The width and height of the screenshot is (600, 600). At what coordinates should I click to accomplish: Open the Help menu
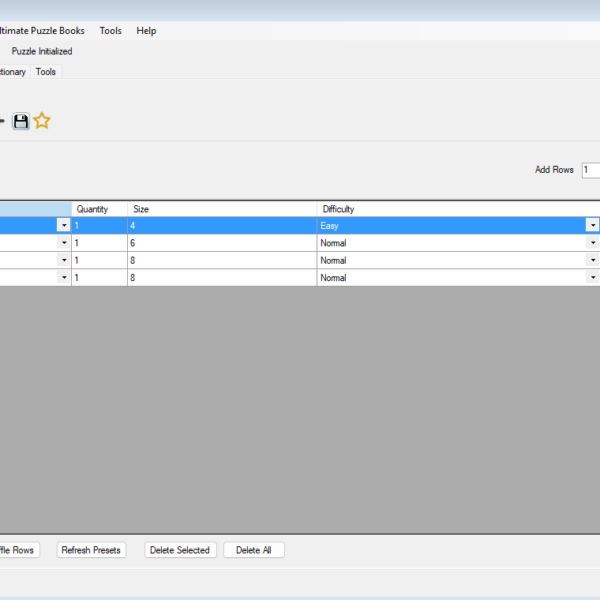pos(146,31)
